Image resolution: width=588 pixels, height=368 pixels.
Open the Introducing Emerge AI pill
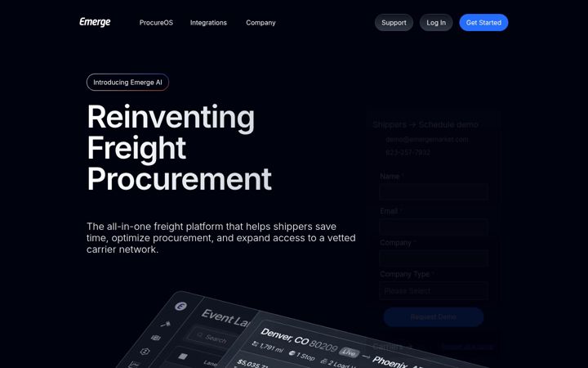pyautogui.click(x=127, y=83)
